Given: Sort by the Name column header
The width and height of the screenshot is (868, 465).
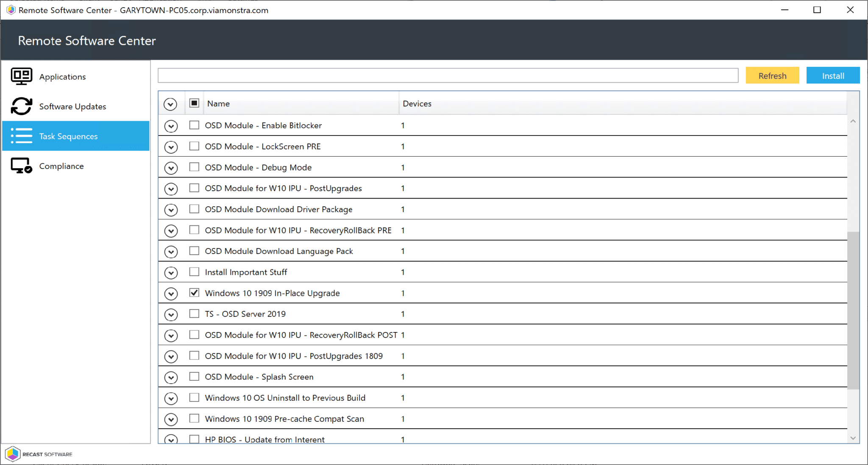Looking at the screenshot, I should [301, 103].
